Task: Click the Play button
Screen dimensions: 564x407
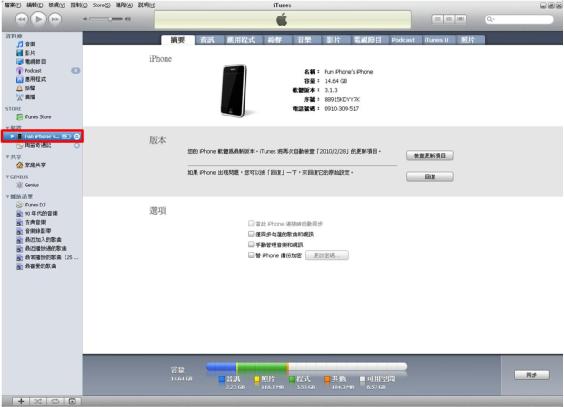Action: (38, 19)
